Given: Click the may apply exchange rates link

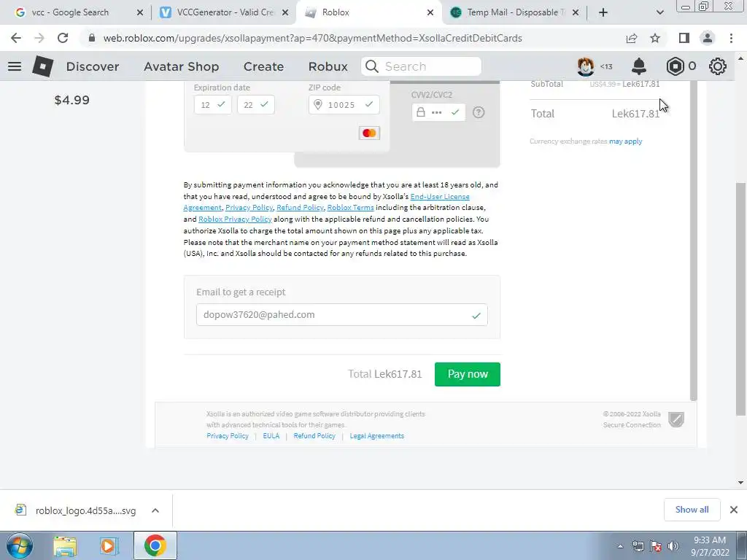Looking at the screenshot, I should [625, 141].
